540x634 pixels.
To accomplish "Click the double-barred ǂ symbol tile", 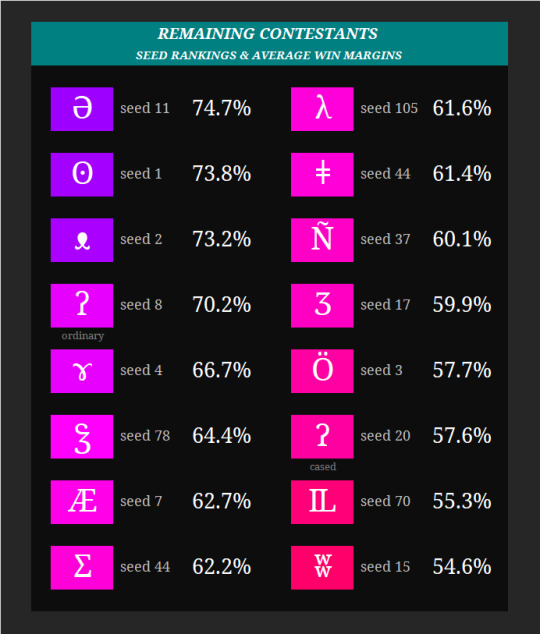I will [322, 174].
